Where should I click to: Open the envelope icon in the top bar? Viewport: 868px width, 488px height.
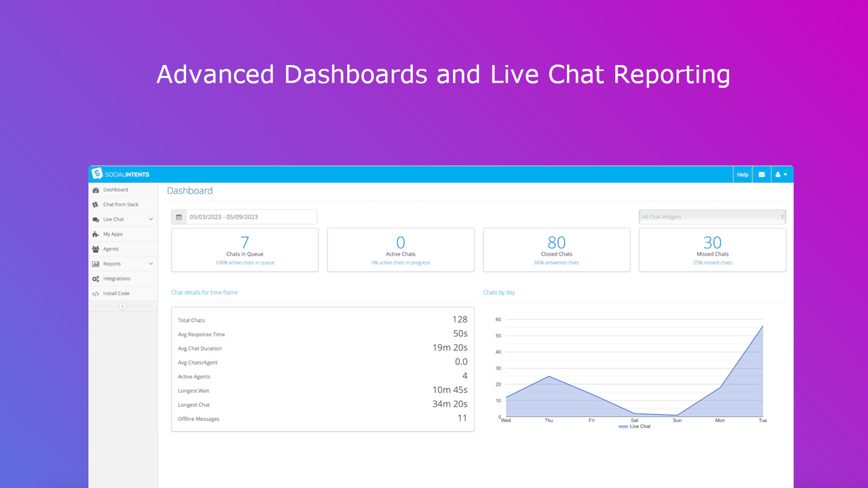click(x=761, y=174)
